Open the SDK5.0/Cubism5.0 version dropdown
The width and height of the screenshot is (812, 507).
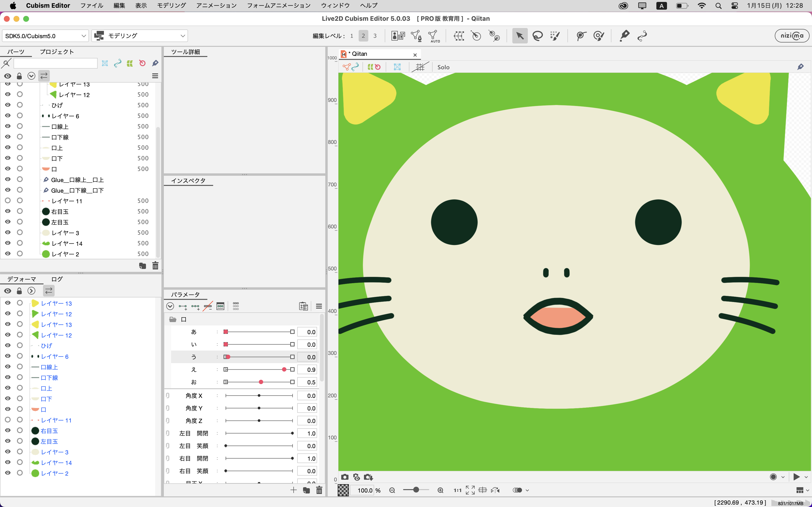point(45,36)
